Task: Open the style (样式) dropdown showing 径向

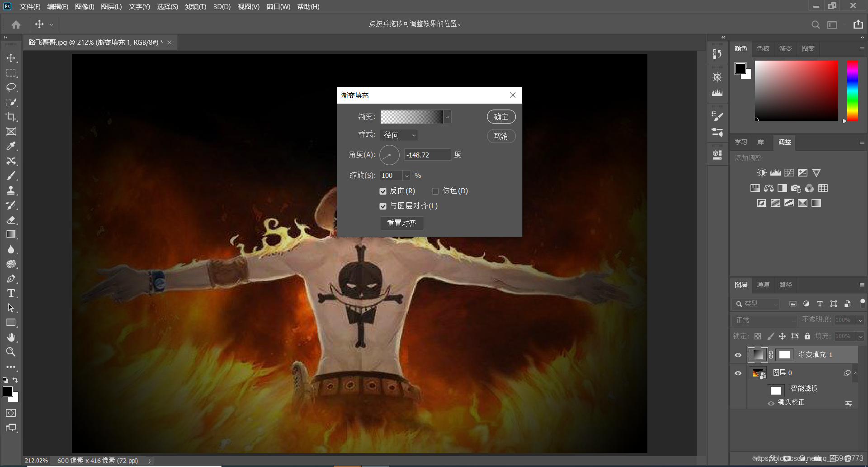Action: 399,135
